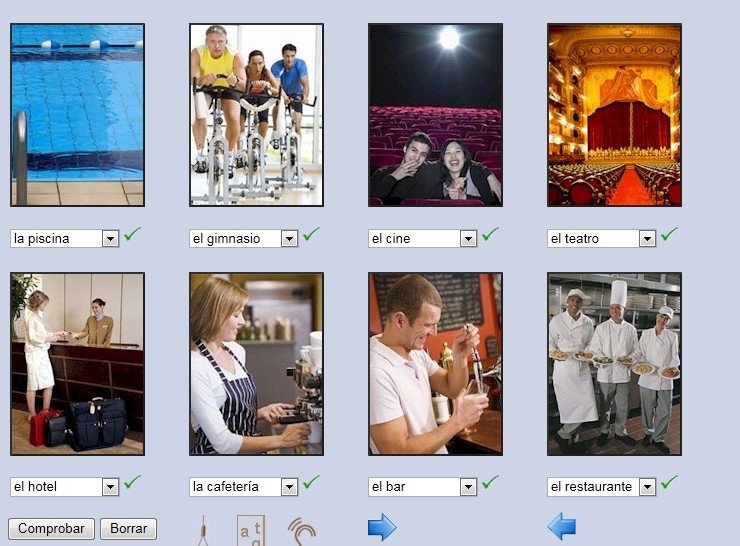Click the chefs holding plates photo

[614, 364]
